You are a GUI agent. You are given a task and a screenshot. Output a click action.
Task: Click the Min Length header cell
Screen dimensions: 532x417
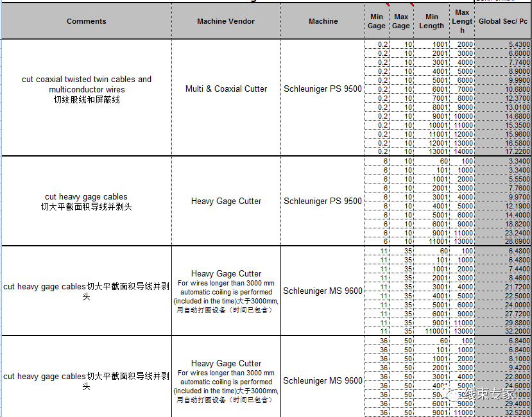click(x=432, y=21)
